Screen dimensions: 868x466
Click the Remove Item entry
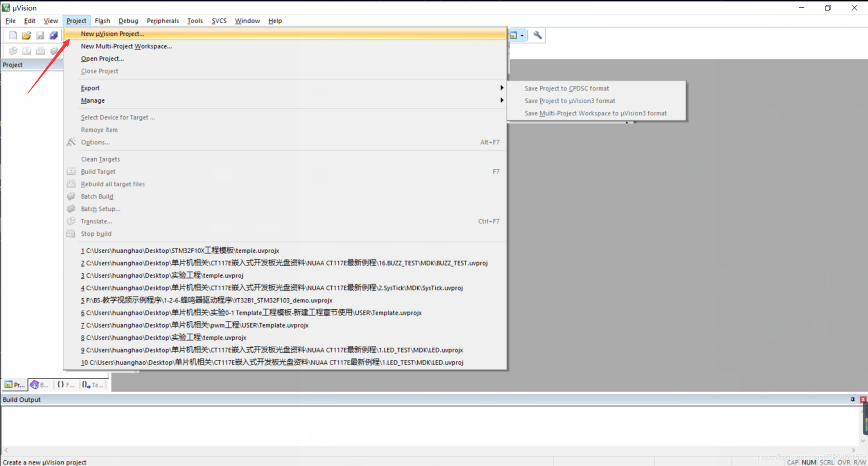coord(285,130)
